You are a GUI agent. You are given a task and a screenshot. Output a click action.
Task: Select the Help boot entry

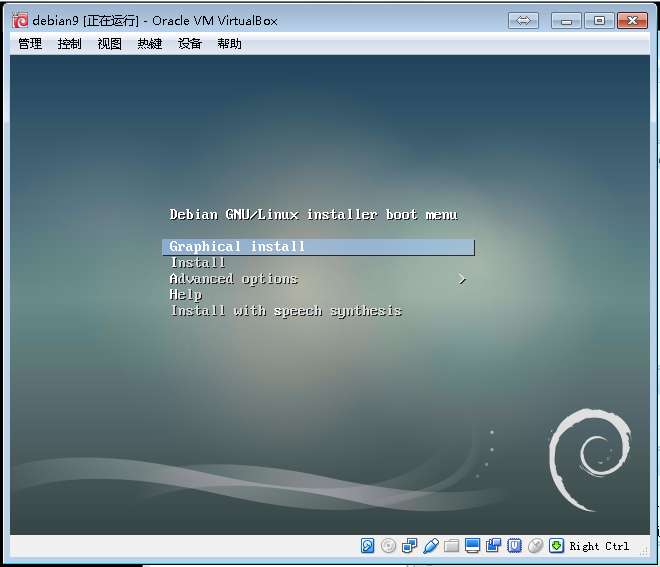click(x=186, y=295)
